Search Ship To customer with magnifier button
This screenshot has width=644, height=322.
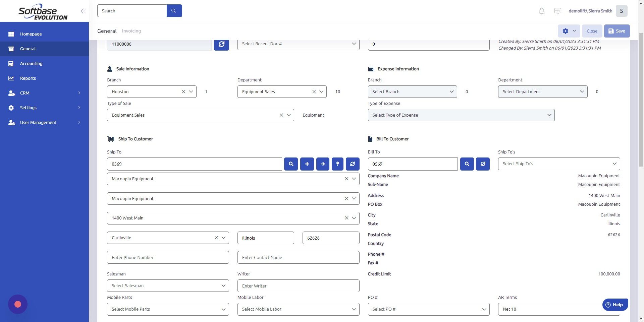click(x=291, y=164)
